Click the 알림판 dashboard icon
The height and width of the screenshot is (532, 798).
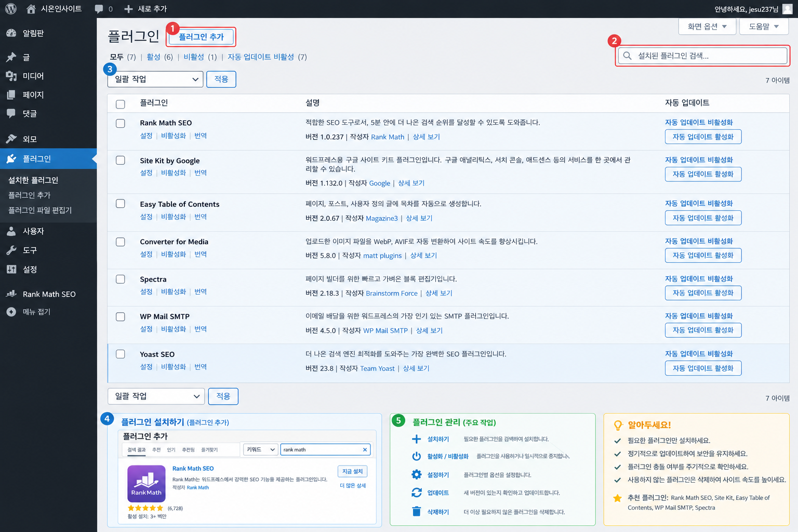coord(11,33)
